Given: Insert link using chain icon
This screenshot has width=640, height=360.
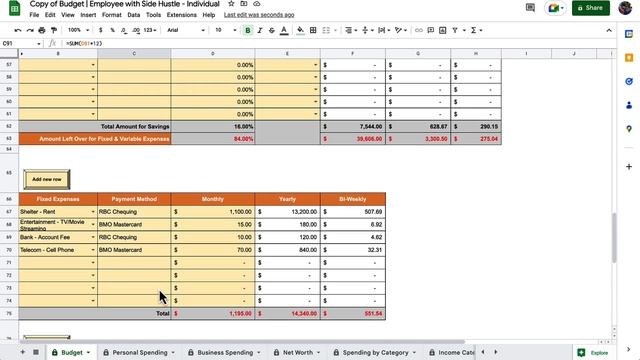Looking at the screenshot, I should [418, 30].
